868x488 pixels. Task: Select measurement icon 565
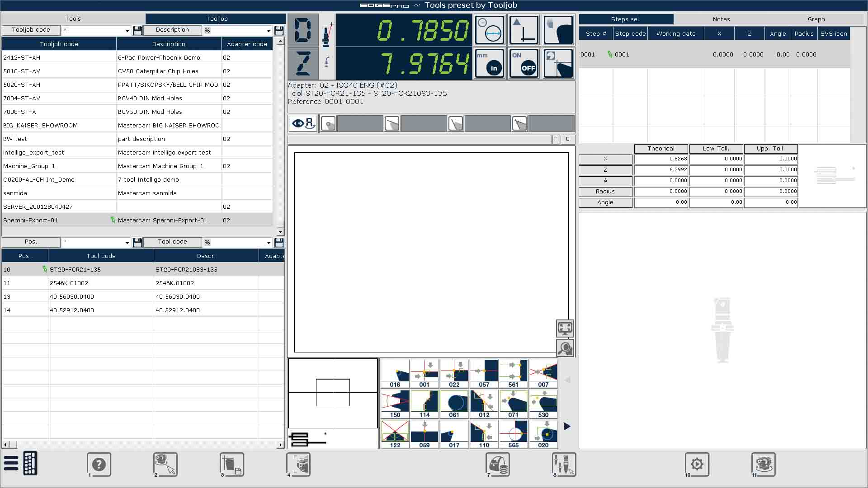(513, 434)
